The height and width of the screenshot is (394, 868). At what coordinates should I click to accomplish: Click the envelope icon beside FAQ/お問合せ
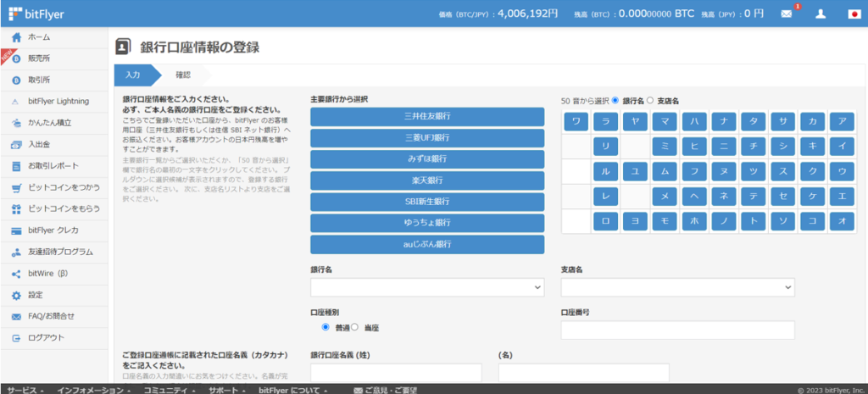(x=17, y=317)
